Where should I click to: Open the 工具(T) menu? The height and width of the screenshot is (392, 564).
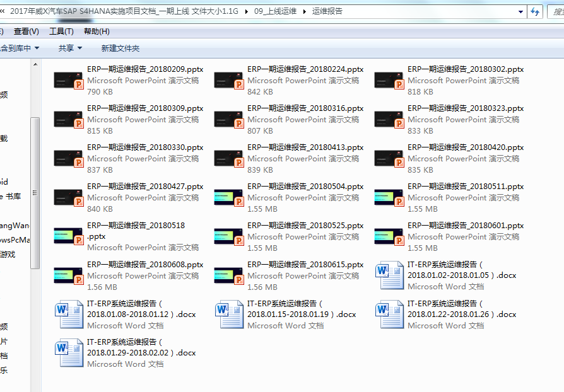[x=61, y=32]
